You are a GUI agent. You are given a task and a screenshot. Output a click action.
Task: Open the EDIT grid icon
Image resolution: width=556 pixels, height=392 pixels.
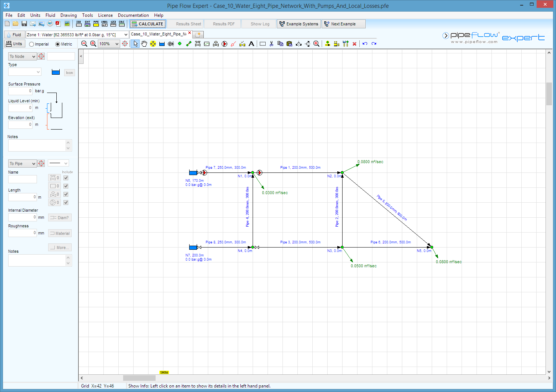point(87,24)
